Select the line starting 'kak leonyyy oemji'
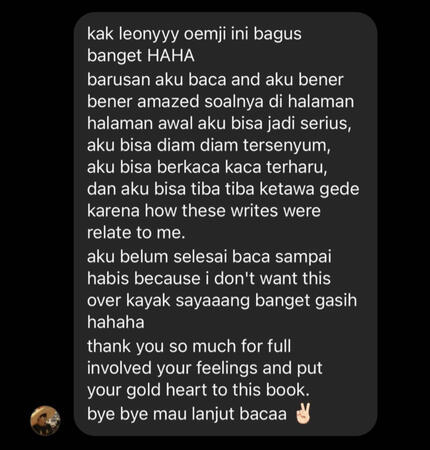 (194, 34)
